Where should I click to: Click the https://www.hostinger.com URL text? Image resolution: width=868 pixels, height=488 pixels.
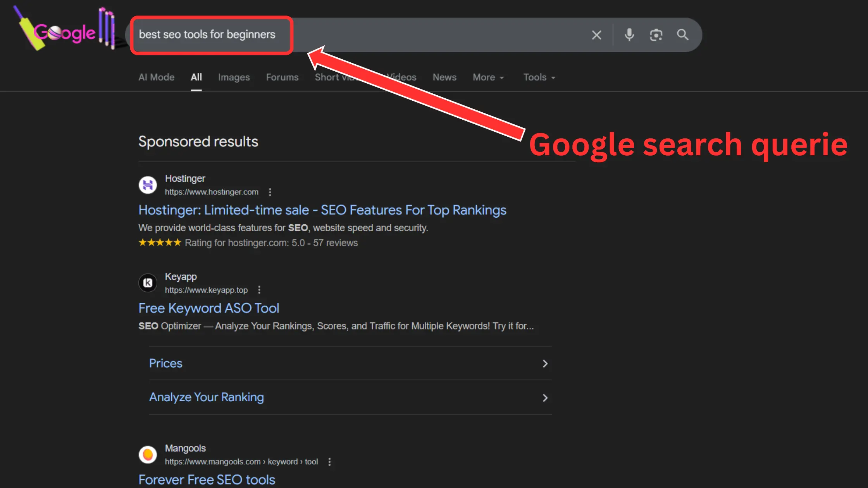(x=212, y=192)
